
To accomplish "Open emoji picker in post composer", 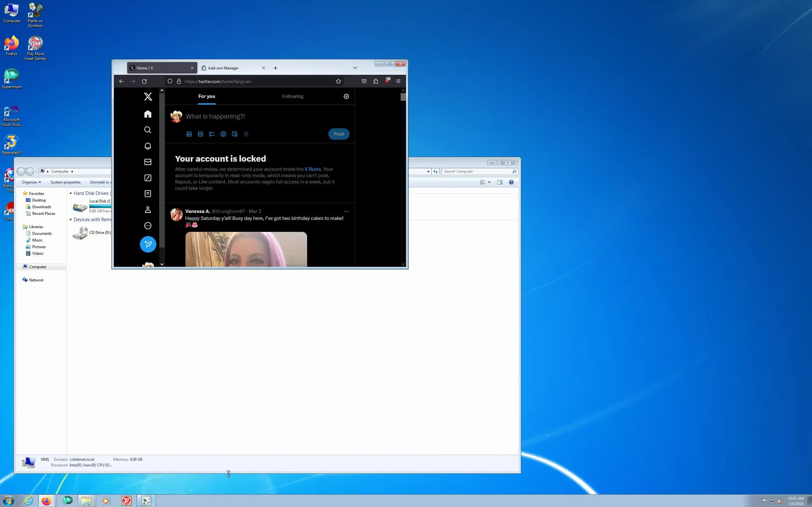I will (223, 134).
